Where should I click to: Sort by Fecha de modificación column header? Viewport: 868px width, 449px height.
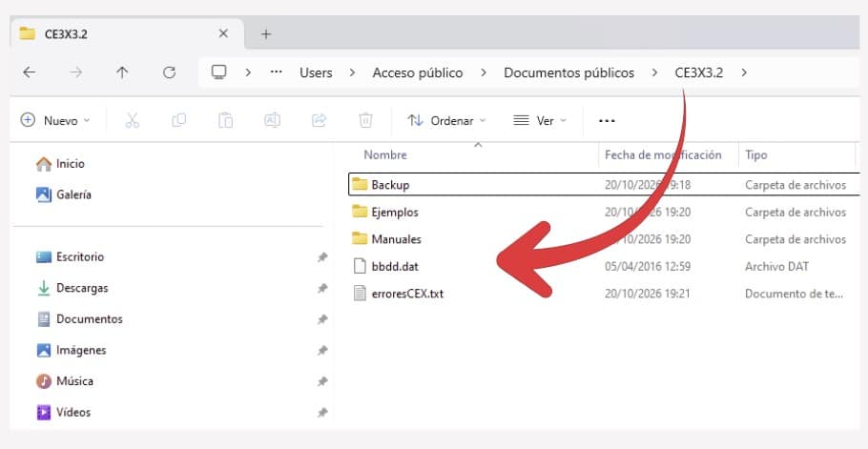(663, 154)
